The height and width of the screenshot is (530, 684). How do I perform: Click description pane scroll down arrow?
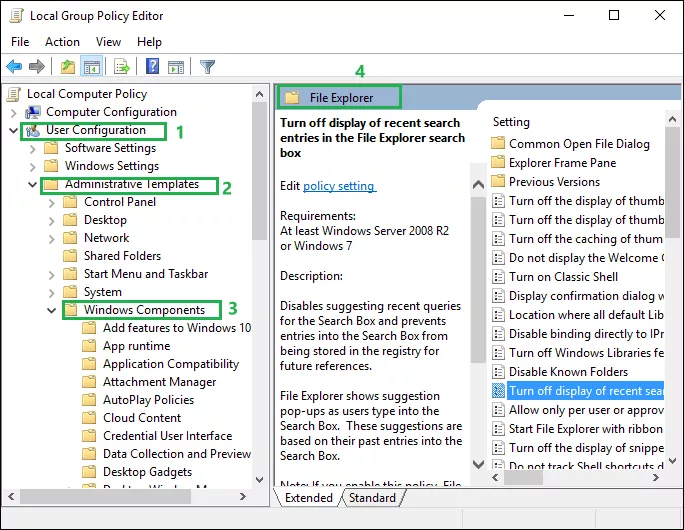pyautogui.click(x=479, y=464)
